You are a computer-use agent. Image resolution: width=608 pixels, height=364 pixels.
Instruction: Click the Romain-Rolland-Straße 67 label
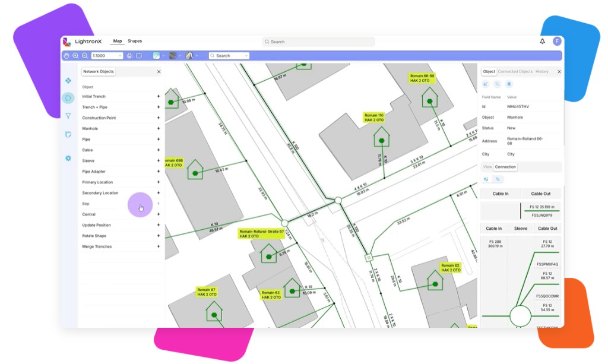pyautogui.click(x=261, y=233)
